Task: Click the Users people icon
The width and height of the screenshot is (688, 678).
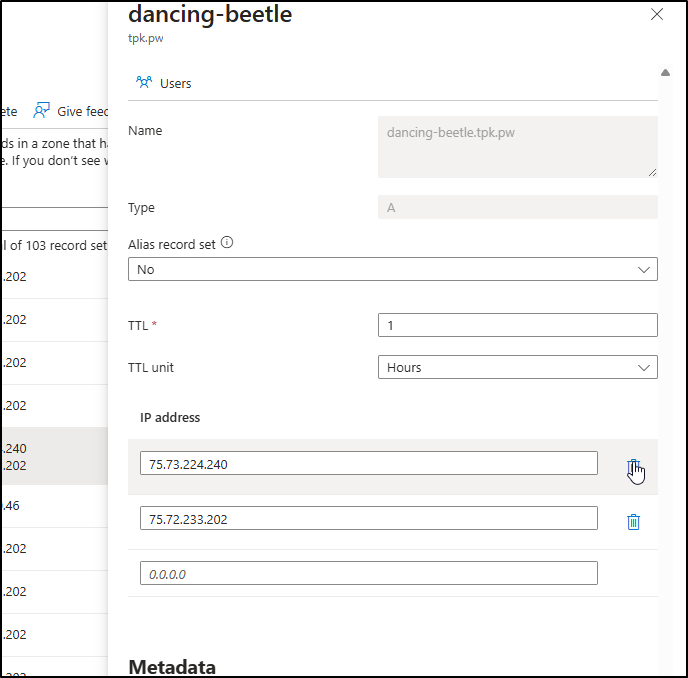Action: (144, 83)
